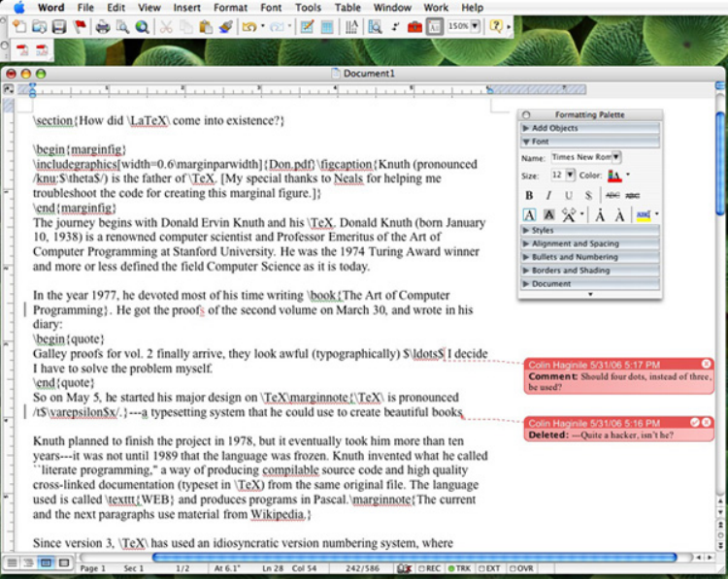This screenshot has height=579, width=728.
Task: Click the horizontal scrollbar thumb
Action: [414, 557]
